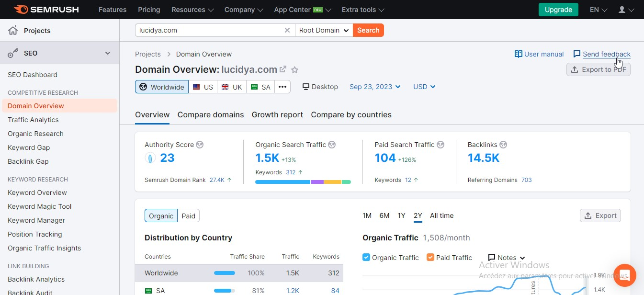The image size is (644, 295).
Task: Click organic Keywords count 312
Action: (291, 172)
